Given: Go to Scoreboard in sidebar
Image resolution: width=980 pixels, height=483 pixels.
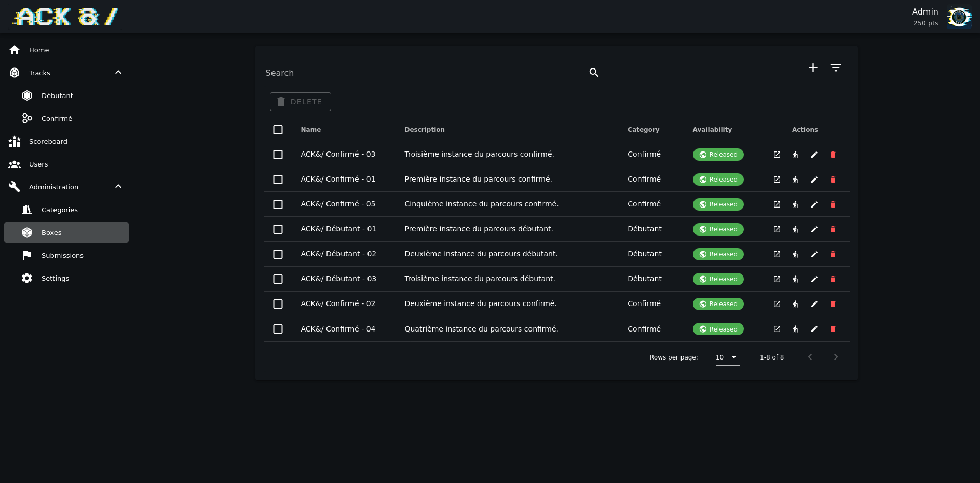Looking at the screenshot, I should click(48, 141).
